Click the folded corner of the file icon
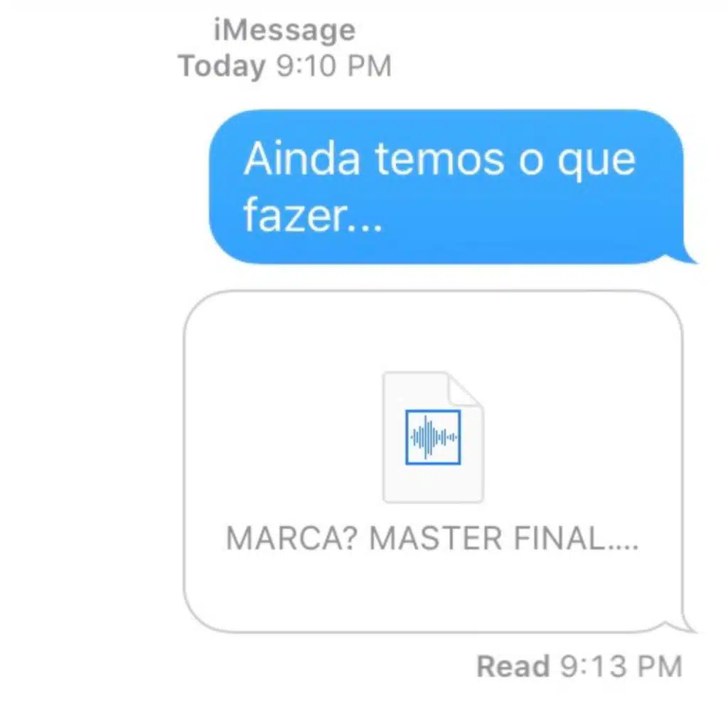Screen dimensions: 728x728 [x=465, y=389]
